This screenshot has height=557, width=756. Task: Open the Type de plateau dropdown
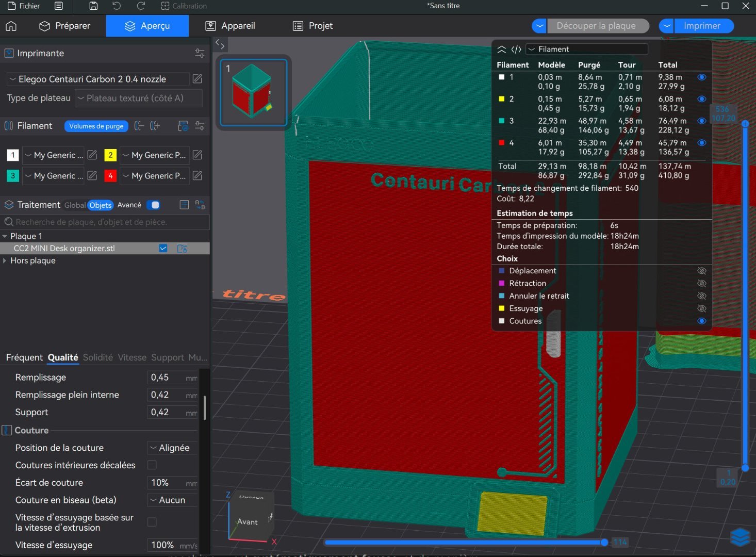(x=138, y=98)
